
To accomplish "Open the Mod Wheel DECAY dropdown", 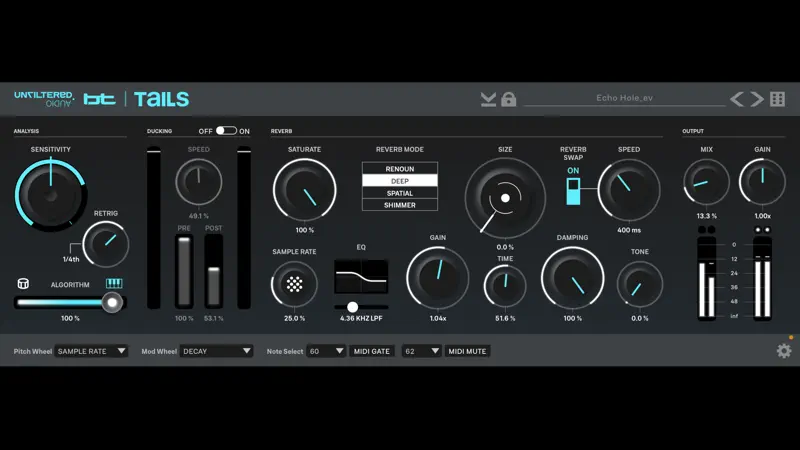I will coord(216,351).
